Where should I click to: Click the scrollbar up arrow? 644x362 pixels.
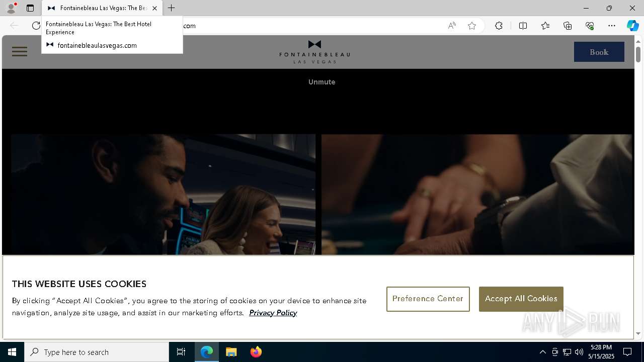(x=638, y=41)
